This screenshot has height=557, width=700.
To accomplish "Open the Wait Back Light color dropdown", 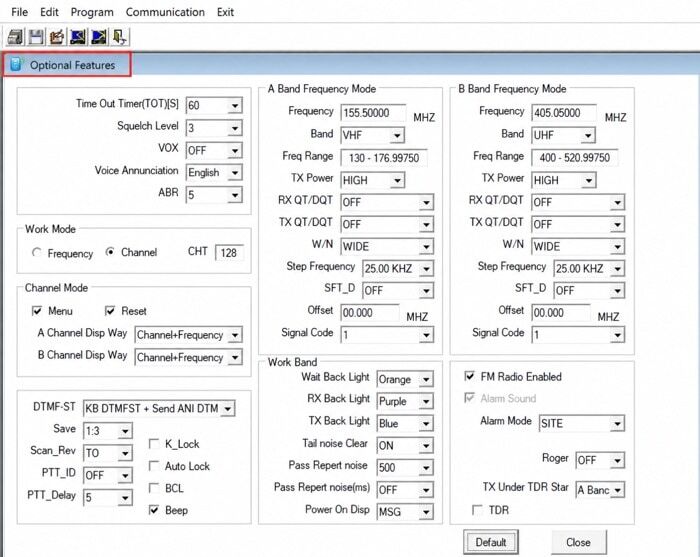I will [x=405, y=379].
